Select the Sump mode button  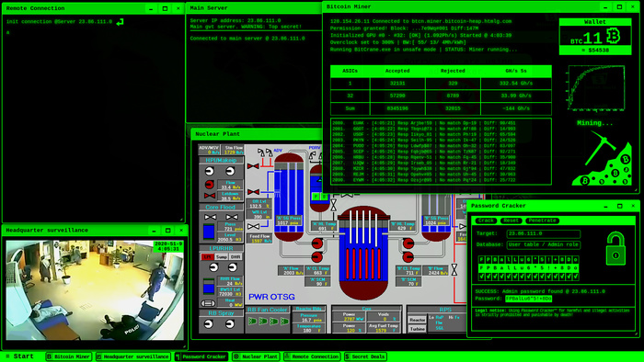(x=222, y=256)
